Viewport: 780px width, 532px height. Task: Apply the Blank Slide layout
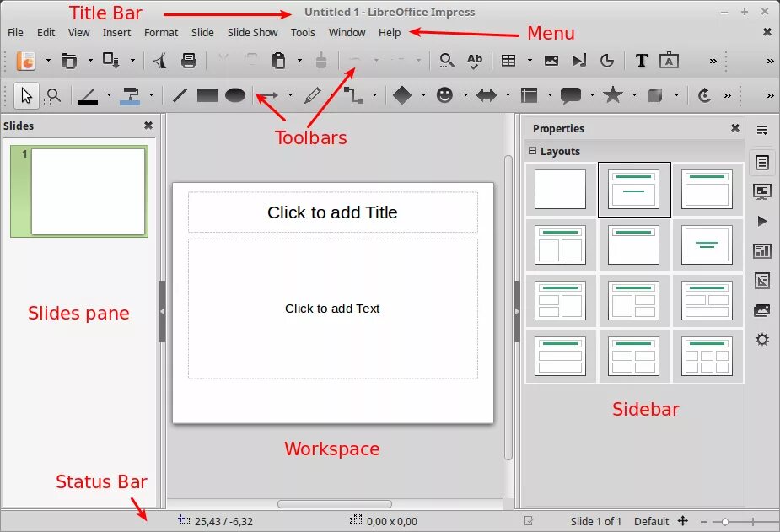[x=560, y=189]
